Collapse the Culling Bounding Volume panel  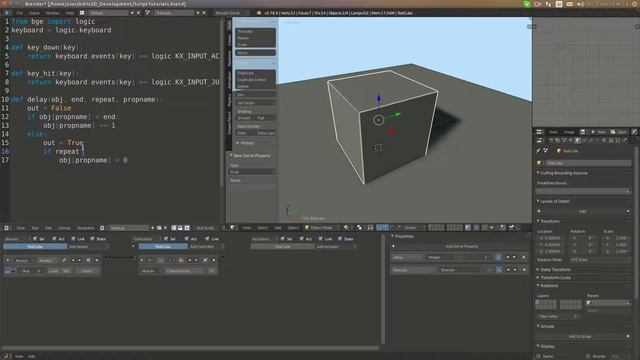tap(564, 173)
